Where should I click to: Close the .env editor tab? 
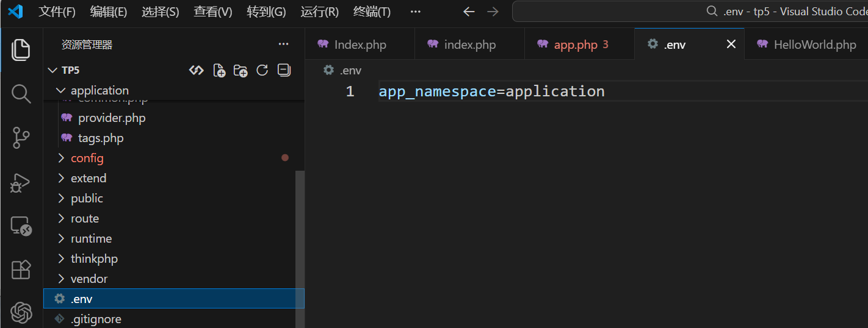pos(731,44)
